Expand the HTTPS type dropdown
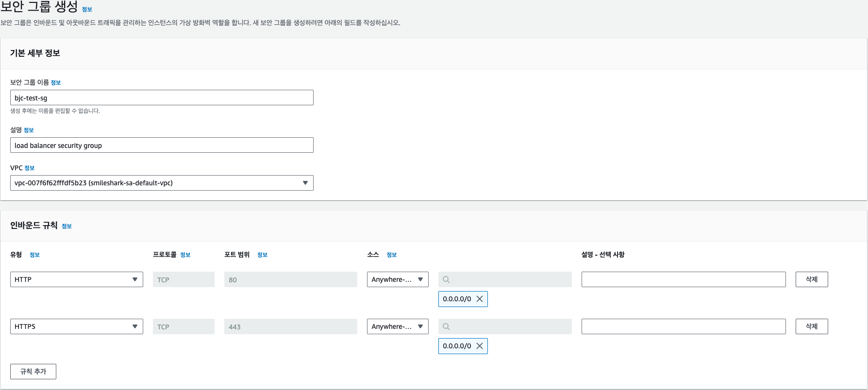This screenshot has width=868, height=390. tap(76, 326)
